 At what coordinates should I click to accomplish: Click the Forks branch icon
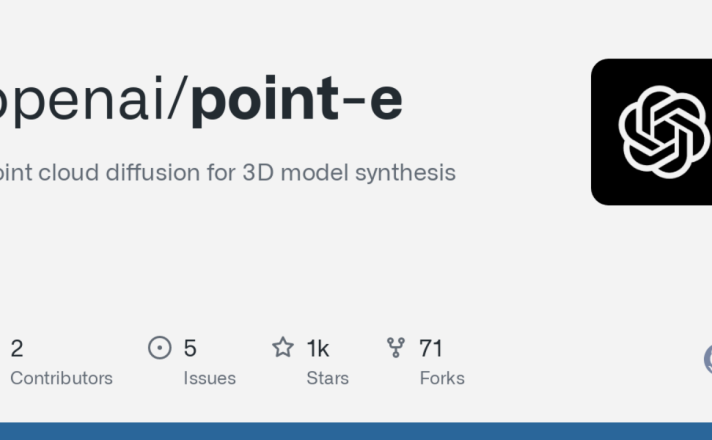tap(396, 347)
